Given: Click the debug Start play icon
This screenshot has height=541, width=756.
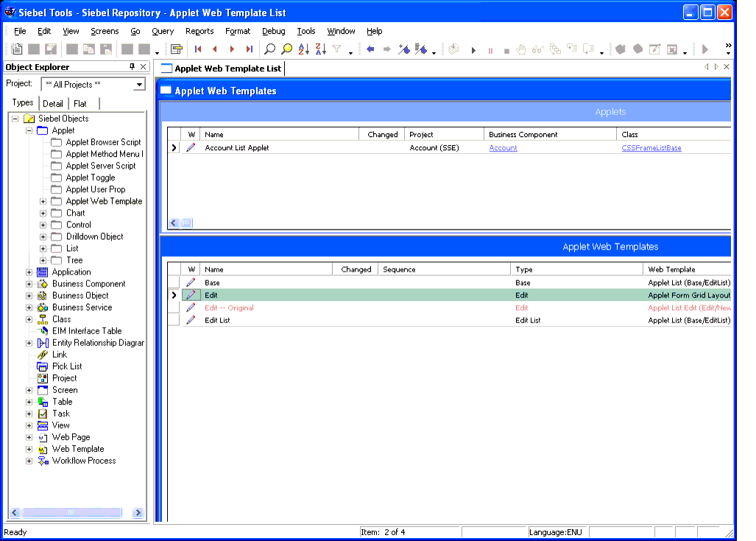Looking at the screenshot, I should coord(473,50).
